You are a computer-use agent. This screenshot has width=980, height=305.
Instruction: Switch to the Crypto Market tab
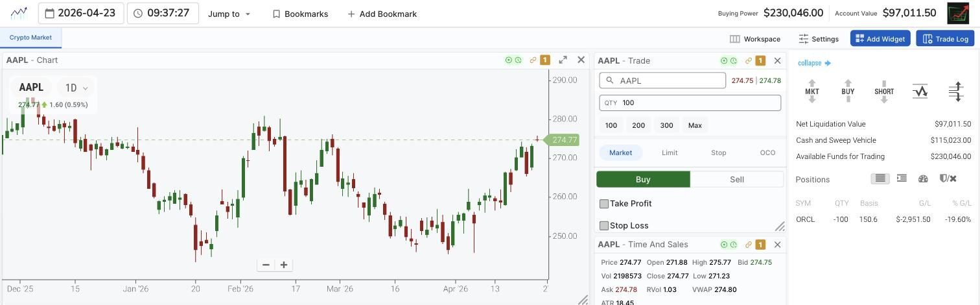tap(30, 38)
